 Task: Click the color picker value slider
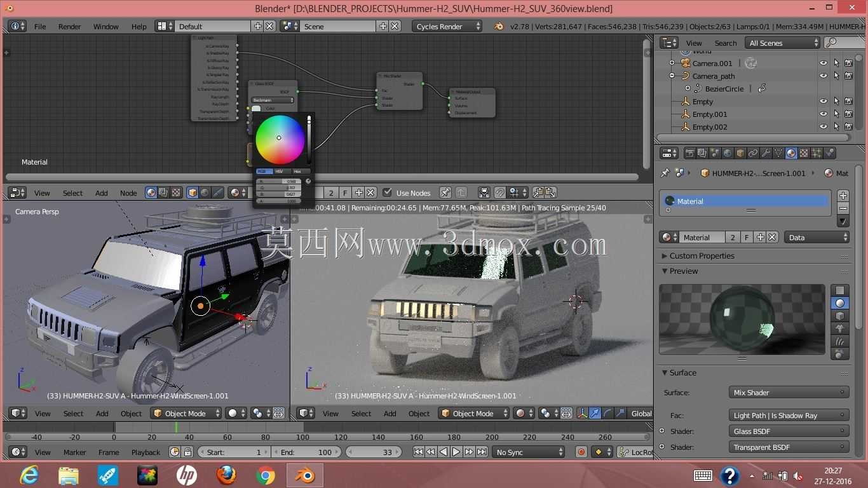pos(309,140)
